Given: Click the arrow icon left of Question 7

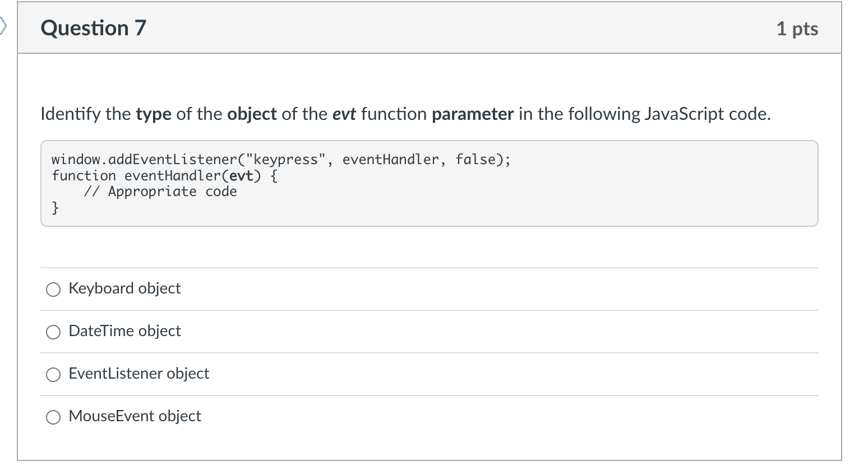Looking at the screenshot, I should [x=3, y=25].
